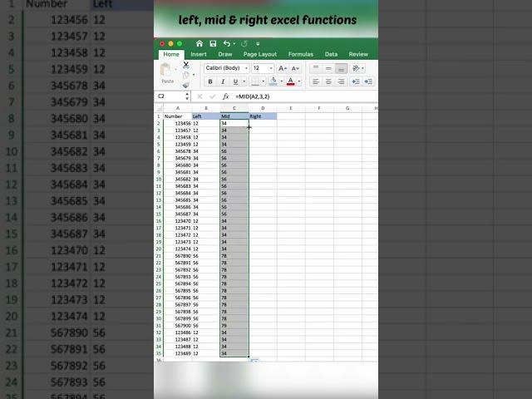Expand the Paste options arrow
The height and width of the screenshot is (399, 532).
pos(175,69)
